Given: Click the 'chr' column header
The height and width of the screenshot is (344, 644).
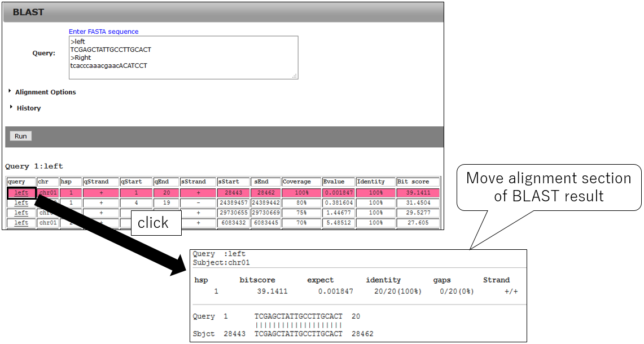Looking at the screenshot, I should (47, 182).
